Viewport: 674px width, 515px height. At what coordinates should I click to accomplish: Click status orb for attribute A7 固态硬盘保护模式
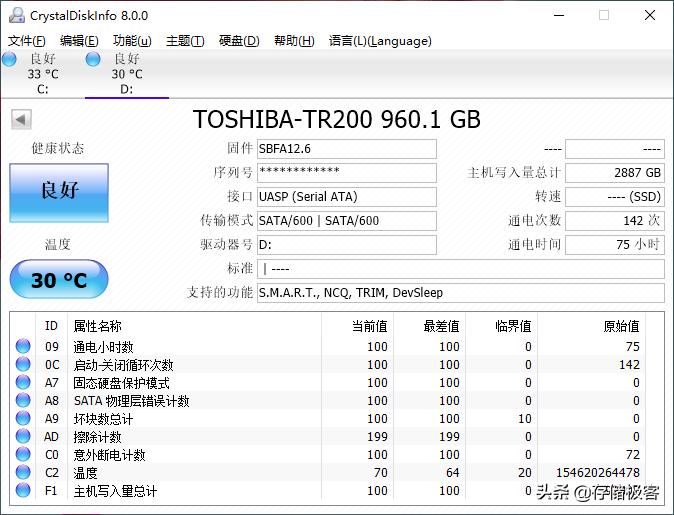click(23, 382)
